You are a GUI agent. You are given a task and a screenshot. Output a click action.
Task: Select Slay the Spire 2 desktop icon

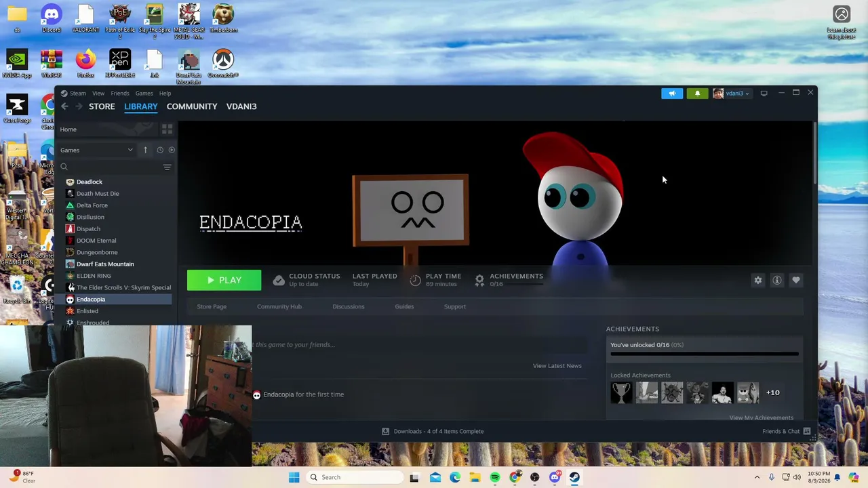tap(155, 21)
